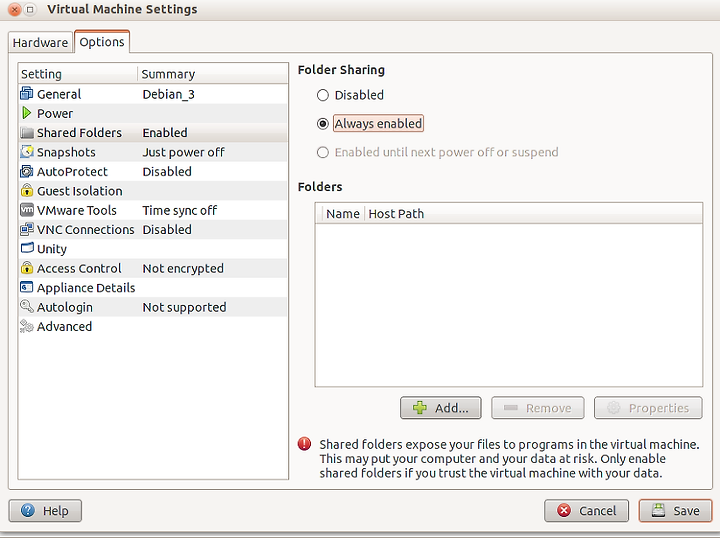Add a new shared folder
720x538 pixels.
click(441, 408)
